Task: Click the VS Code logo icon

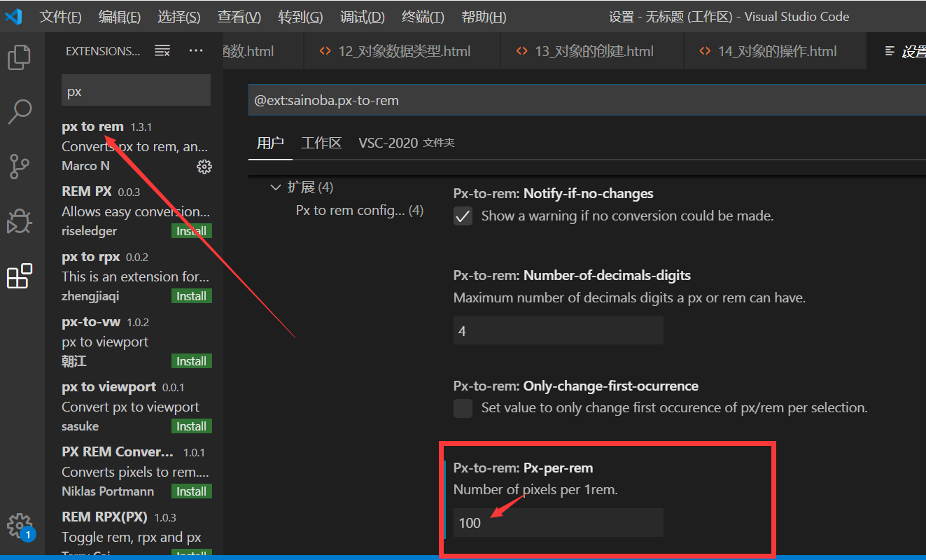Action: (13, 16)
